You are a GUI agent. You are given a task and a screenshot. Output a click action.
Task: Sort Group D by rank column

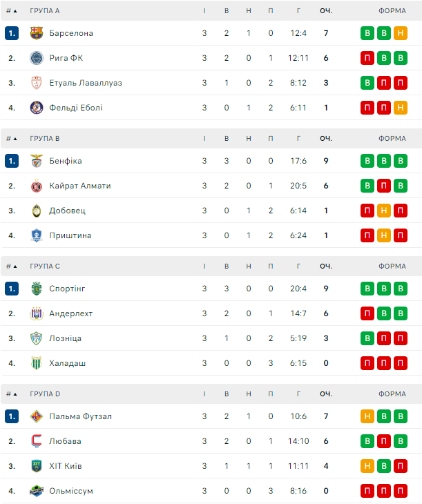11,394
